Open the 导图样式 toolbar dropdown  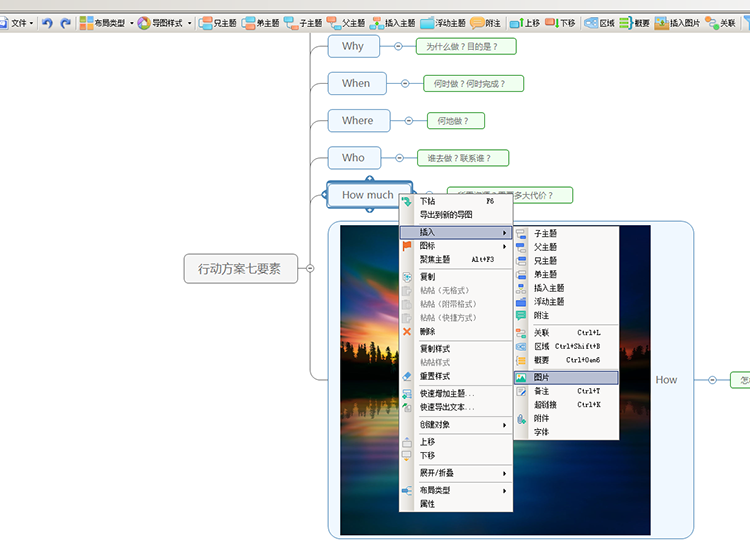[x=164, y=22]
